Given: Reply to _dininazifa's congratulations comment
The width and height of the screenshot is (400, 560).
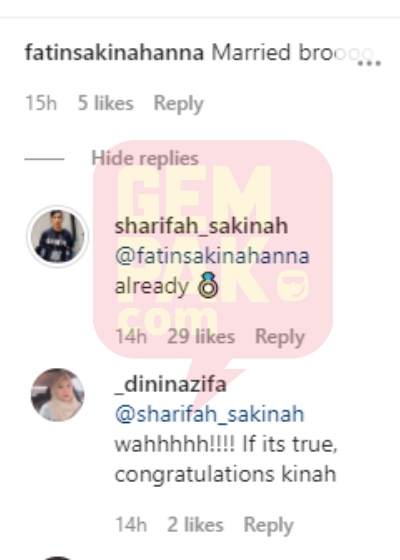Looking at the screenshot, I should [x=269, y=525].
